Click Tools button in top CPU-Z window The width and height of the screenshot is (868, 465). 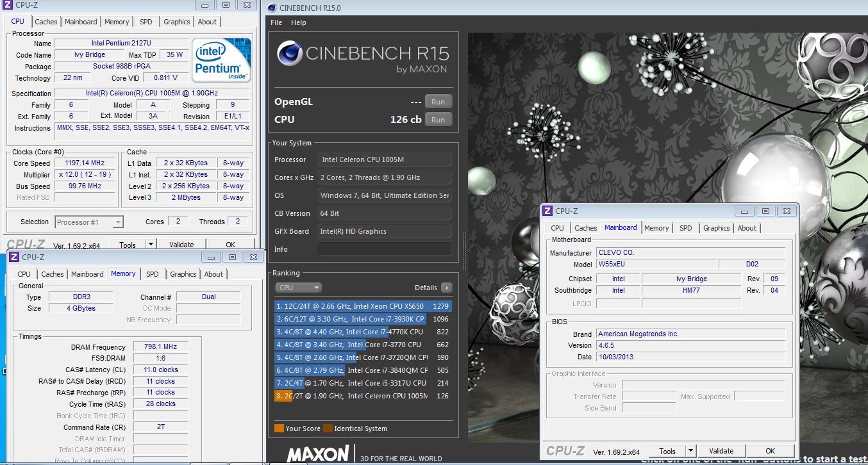pos(128,244)
